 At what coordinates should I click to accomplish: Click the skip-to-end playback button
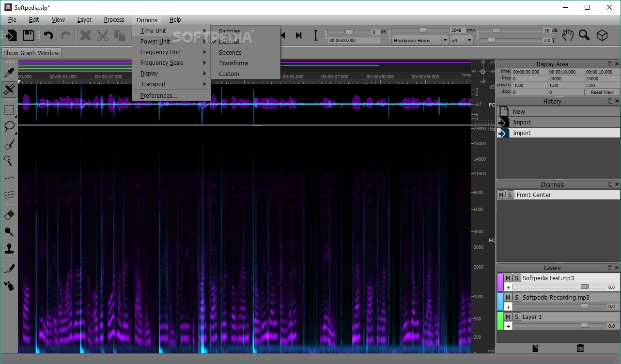299,35
